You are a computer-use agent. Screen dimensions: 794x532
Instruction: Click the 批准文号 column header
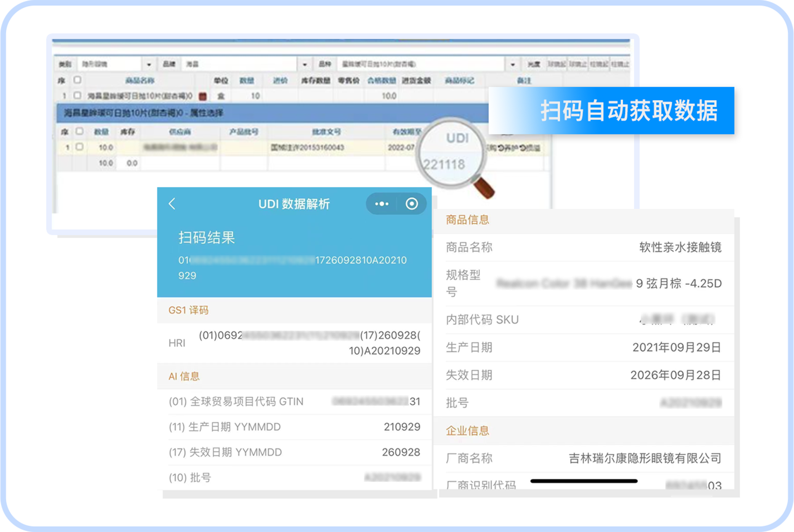326,132
